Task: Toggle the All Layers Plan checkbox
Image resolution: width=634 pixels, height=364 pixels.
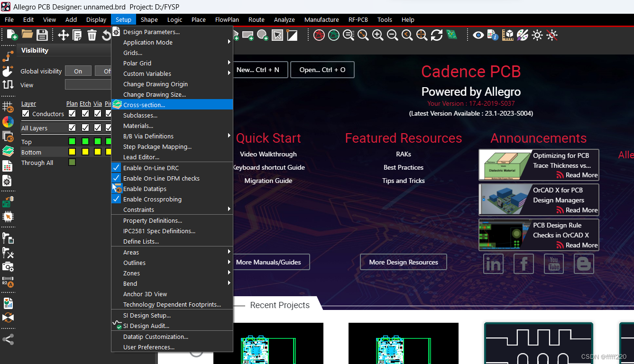Action: click(x=72, y=128)
